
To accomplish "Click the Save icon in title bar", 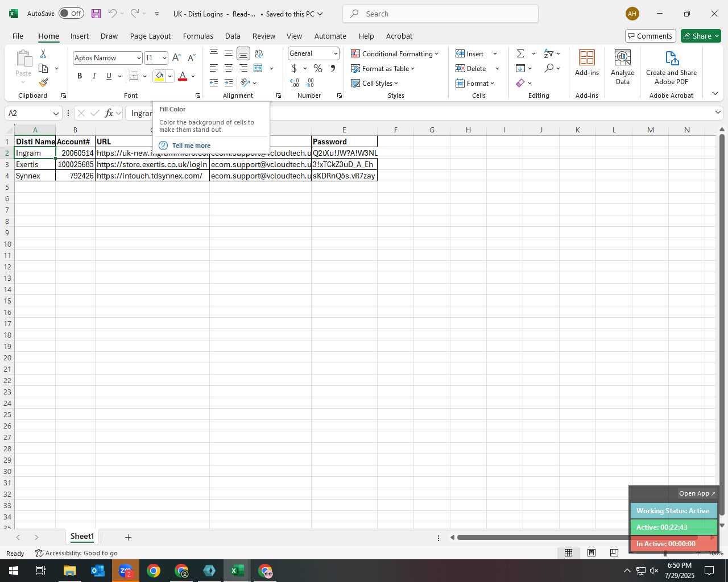I will [x=96, y=14].
